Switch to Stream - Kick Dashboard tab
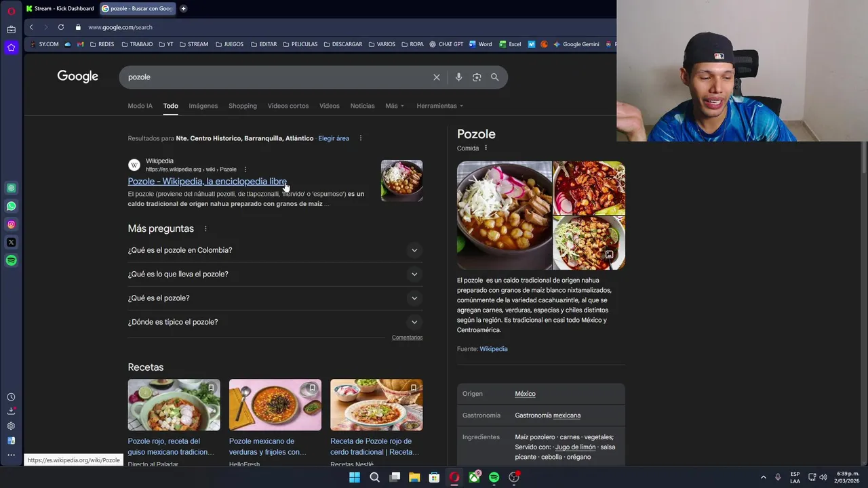This screenshot has width=868, height=488. tap(60, 9)
